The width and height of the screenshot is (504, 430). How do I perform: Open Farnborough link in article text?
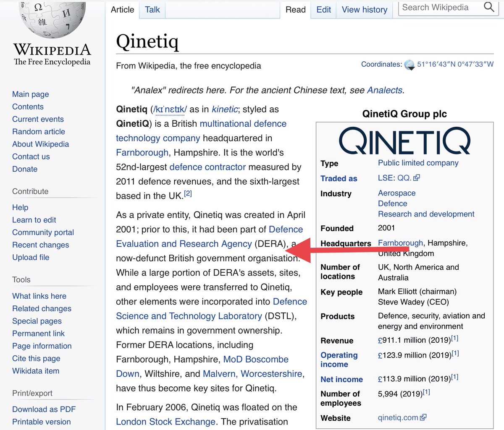(142, 153)
